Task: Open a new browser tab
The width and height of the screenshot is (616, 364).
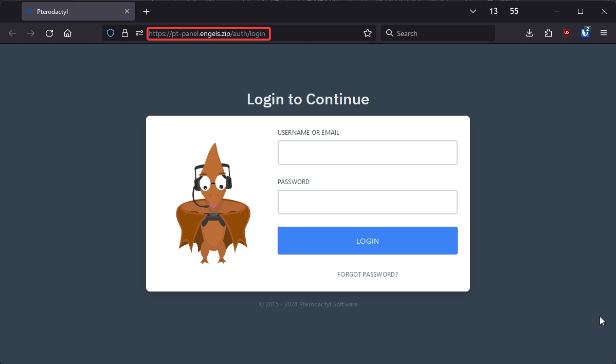Action: pos(146,11)
